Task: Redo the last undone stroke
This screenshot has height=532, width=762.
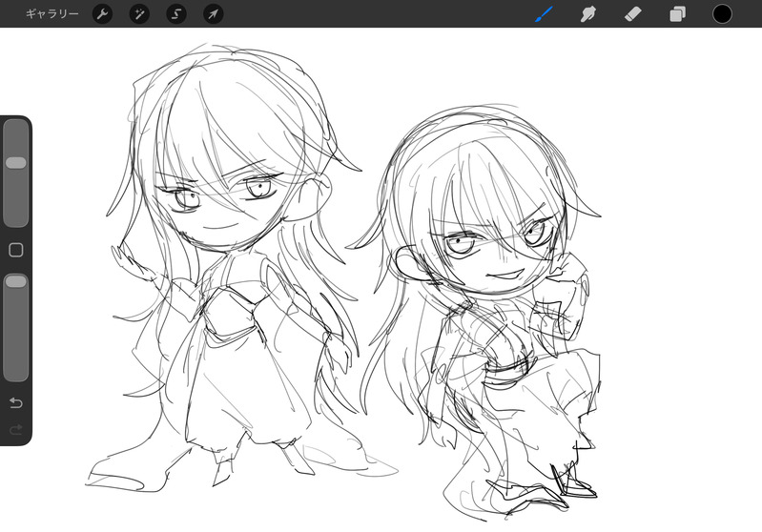Action: point(16,429)
